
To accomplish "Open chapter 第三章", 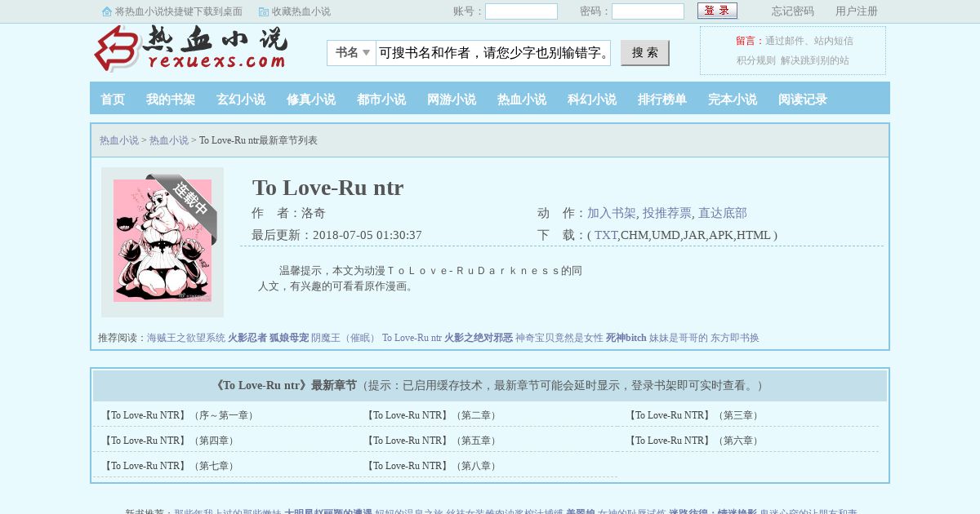I will [693, 415].
